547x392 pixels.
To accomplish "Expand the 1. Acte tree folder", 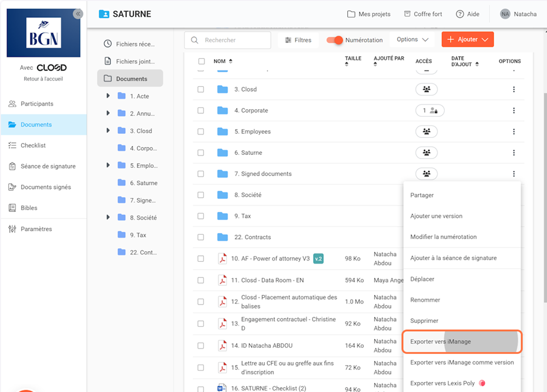I will point(108,96).
